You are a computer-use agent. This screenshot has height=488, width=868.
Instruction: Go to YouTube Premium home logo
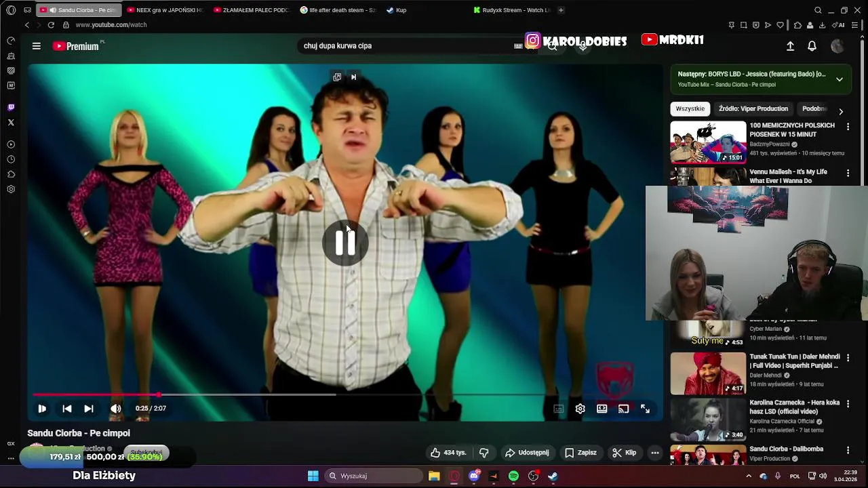[x=75, y=46]
